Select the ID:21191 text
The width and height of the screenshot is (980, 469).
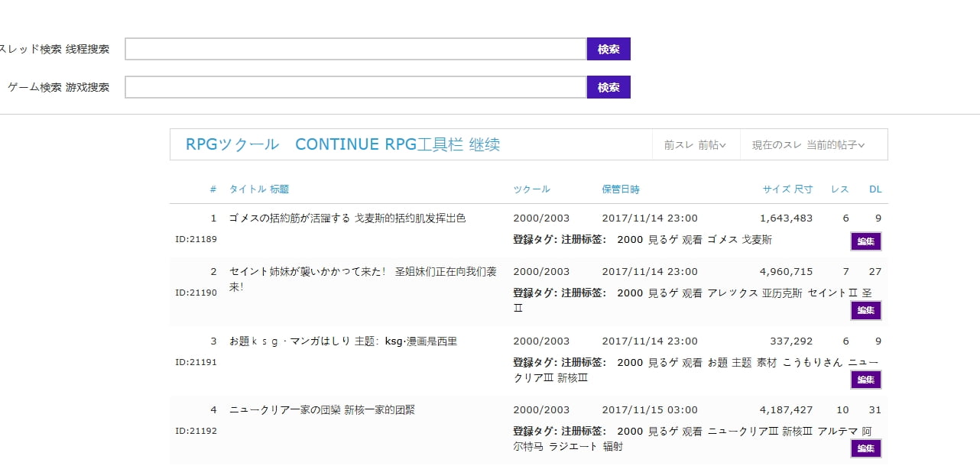196,362
